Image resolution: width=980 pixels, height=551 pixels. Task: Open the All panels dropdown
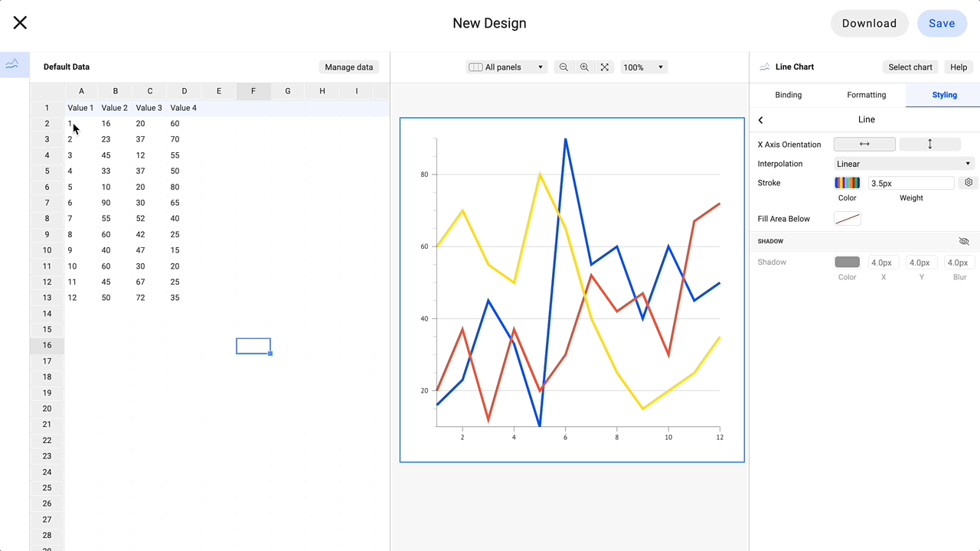[x=506, y=67]
